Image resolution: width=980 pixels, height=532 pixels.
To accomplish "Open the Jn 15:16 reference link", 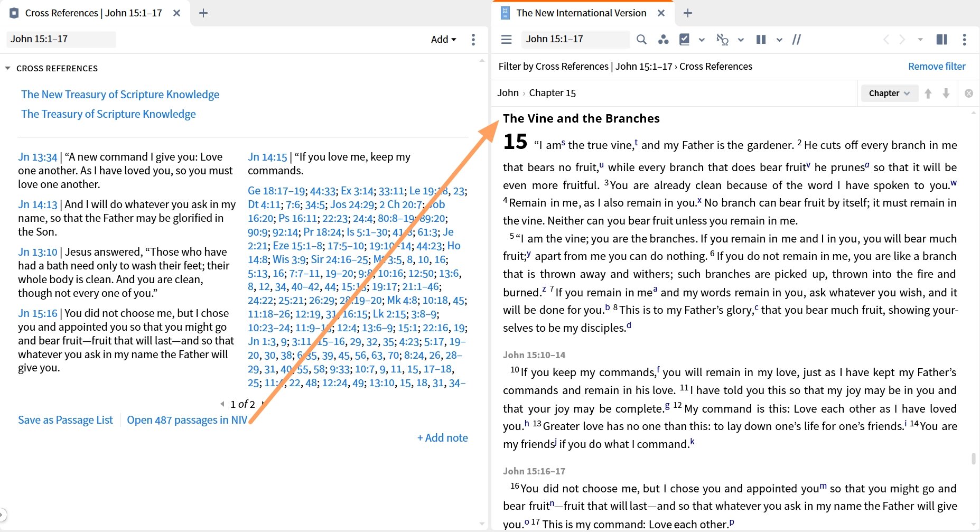I will click(38, 313).
